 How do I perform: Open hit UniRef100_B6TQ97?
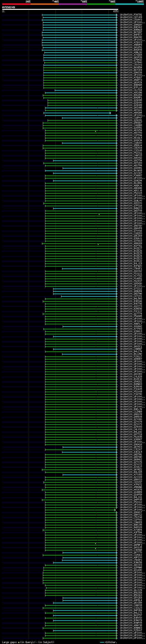[x=131, y=32]
